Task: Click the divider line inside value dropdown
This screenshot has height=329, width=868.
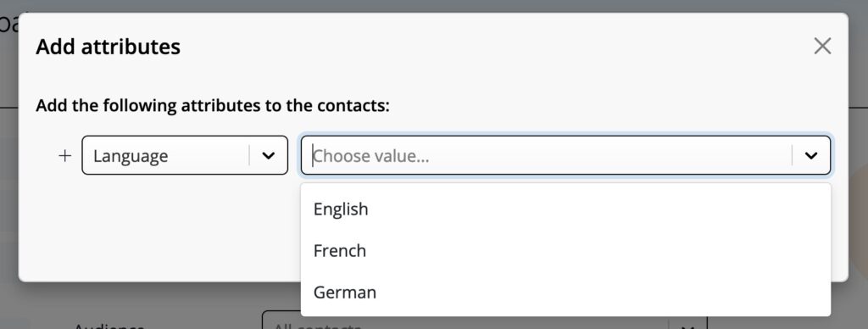Action: 793,156
